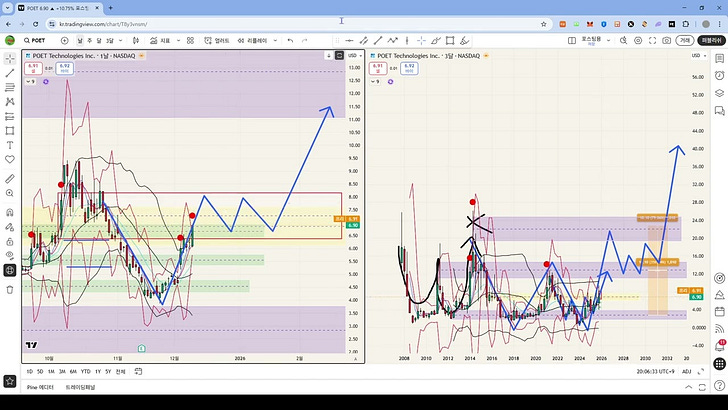The image size is (728, 410).
Task: Click the trash icon to remove drawings
Action: (10, 289)
